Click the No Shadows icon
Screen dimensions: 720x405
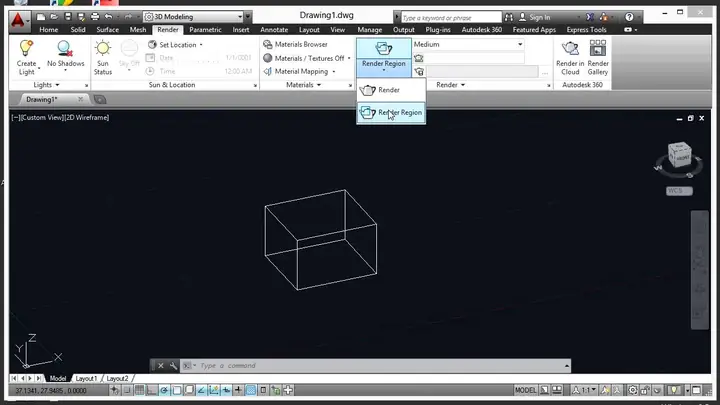point(65,49)
